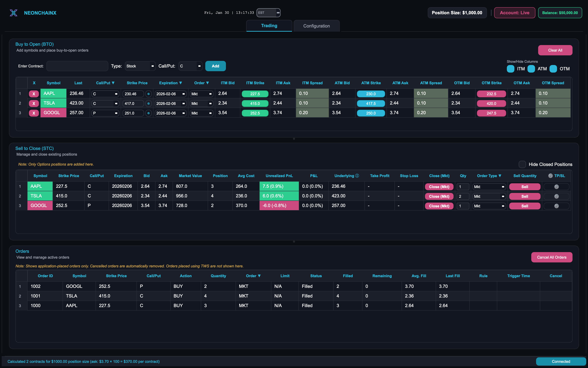Select the Trading tab
The height and width of the screenshot is (368, 588).
coord(269,26)
